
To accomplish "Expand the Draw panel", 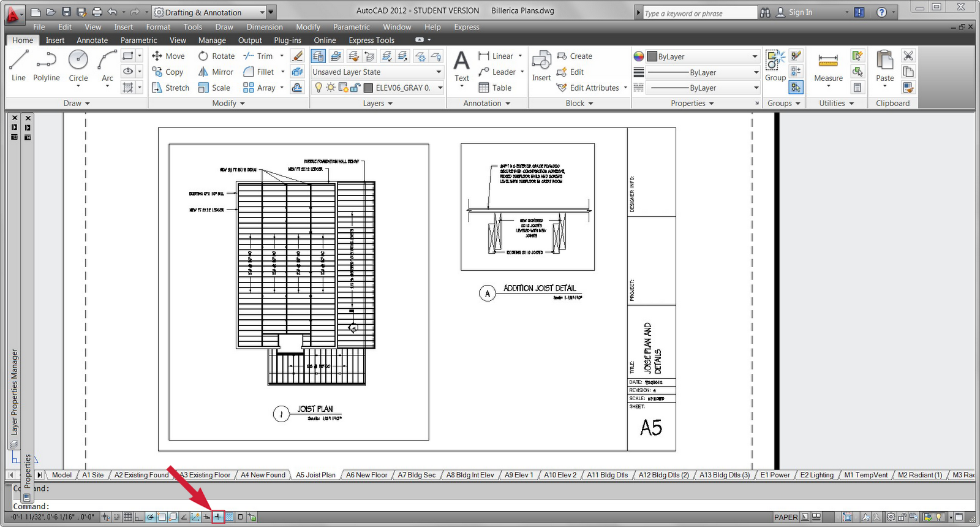I will coord(77,103).
